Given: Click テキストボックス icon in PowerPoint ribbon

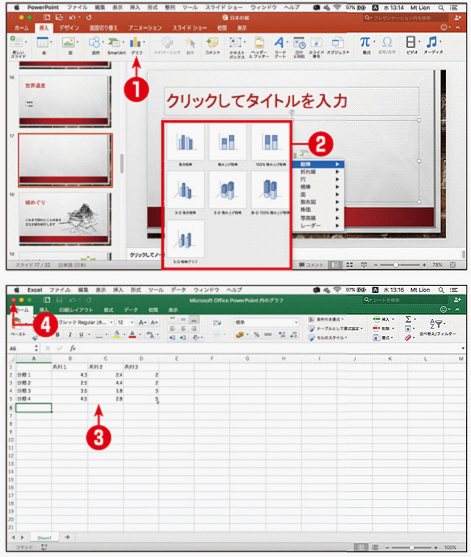Looking at the screenshot, I should [x=236, y=43].
